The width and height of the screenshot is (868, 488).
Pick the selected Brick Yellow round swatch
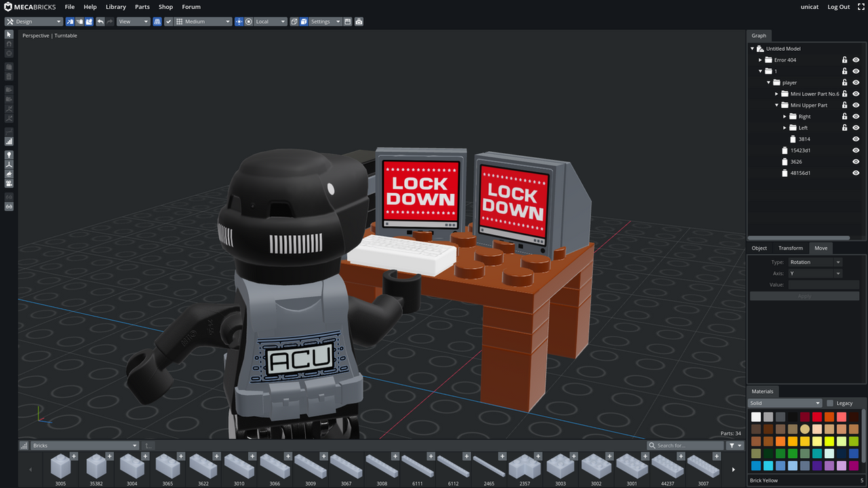(x=805, y=429)
